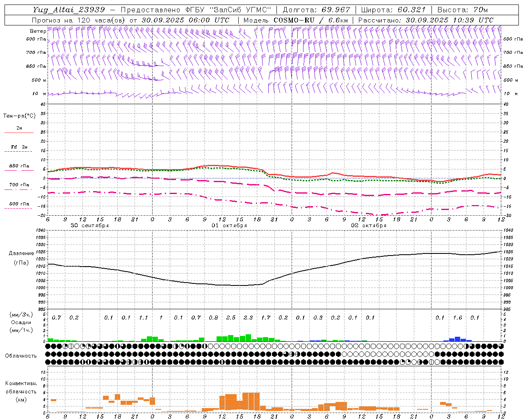
Task: Select the model name COSMO-RU / 6.6км
Action: (x=310, y=20)
